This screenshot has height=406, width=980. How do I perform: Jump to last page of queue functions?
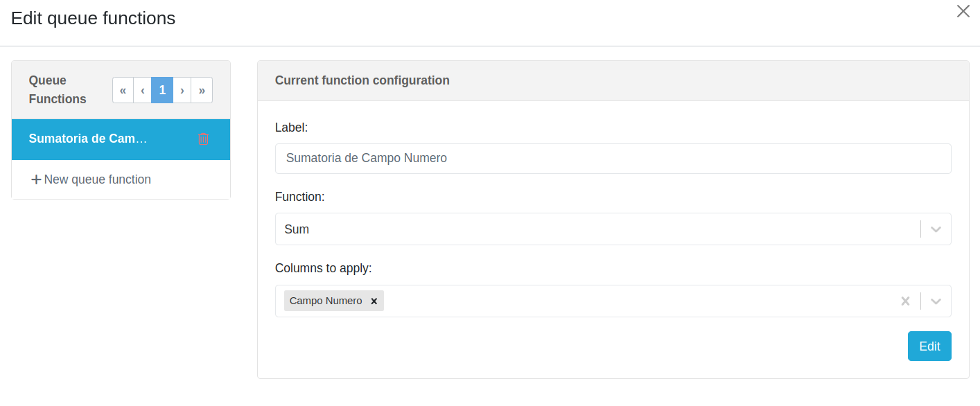pyautogui.click(x=202, y=90)
